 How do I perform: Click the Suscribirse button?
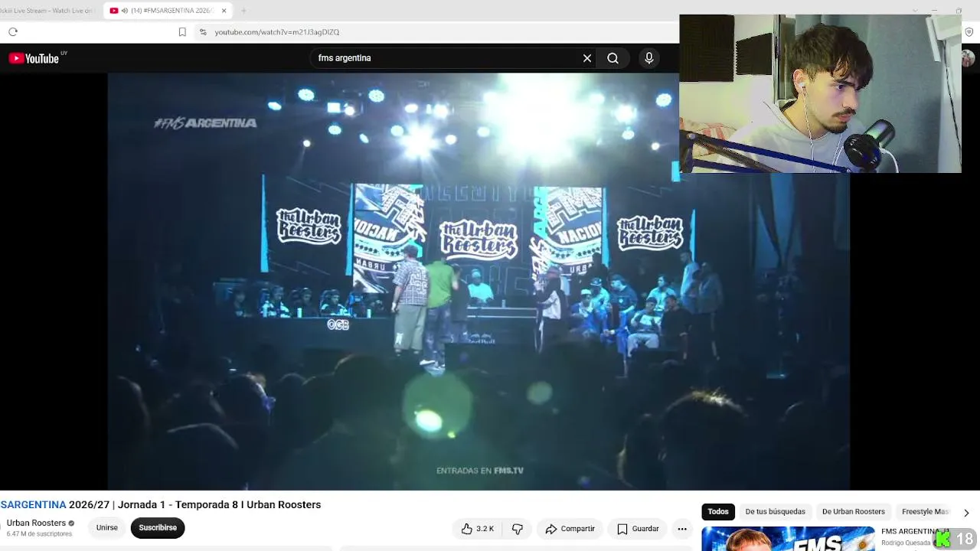click(x=158, y=528)
